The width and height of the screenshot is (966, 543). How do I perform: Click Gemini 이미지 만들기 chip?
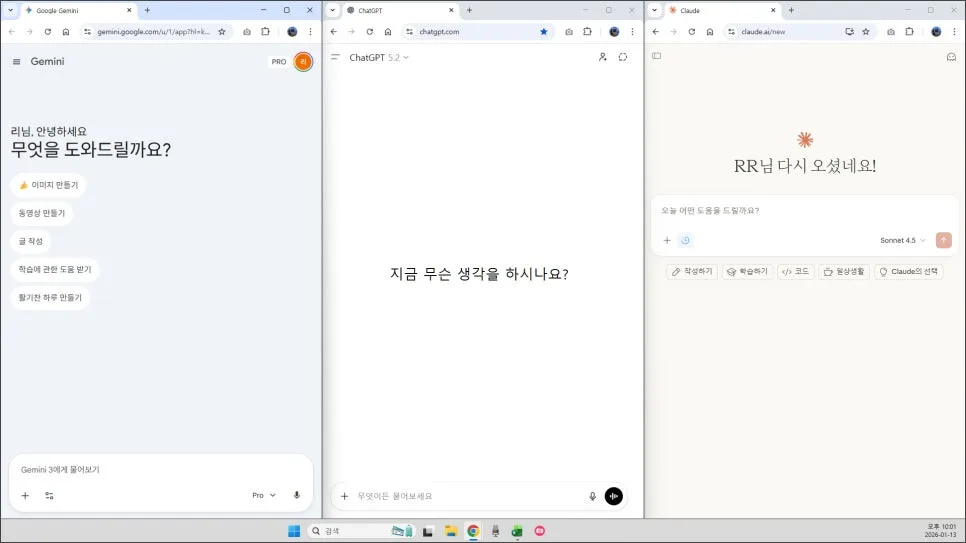48,185
